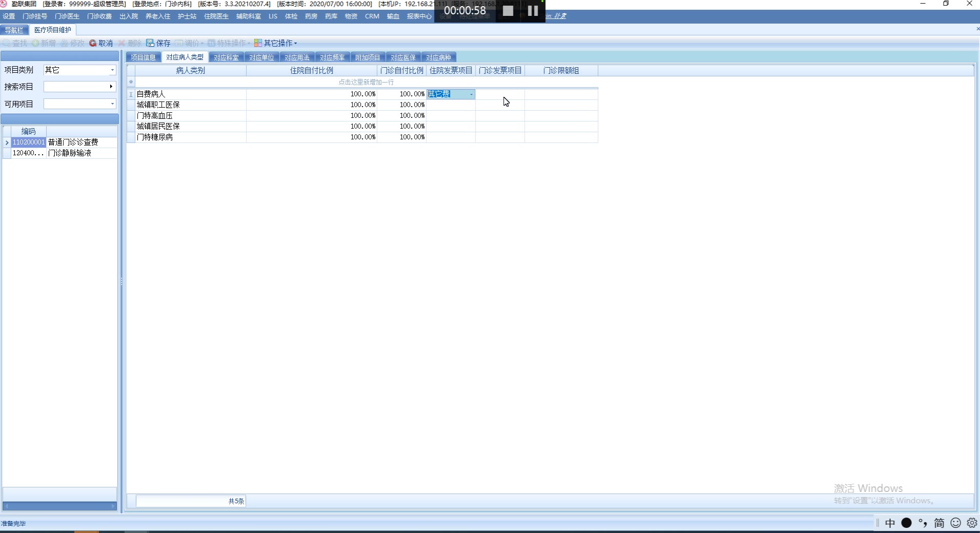Stop the screen recording

[x=508, y=11]
